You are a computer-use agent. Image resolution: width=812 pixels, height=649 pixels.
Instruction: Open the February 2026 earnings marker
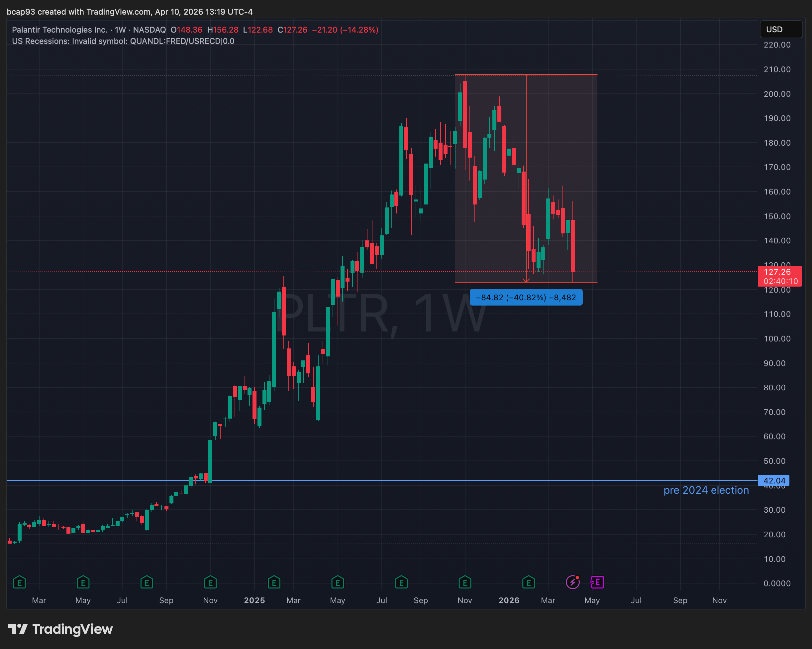pos(528,582)
